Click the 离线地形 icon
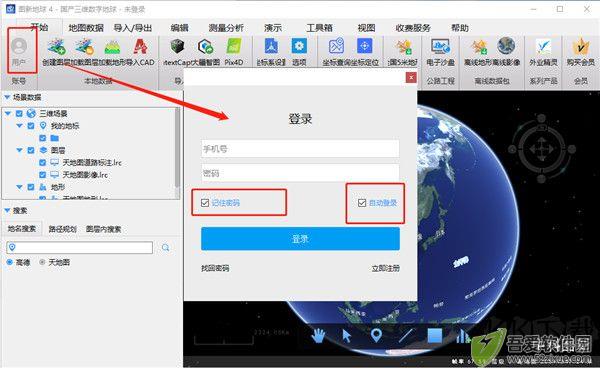This screenshot has width=600, height=368. 479,47
